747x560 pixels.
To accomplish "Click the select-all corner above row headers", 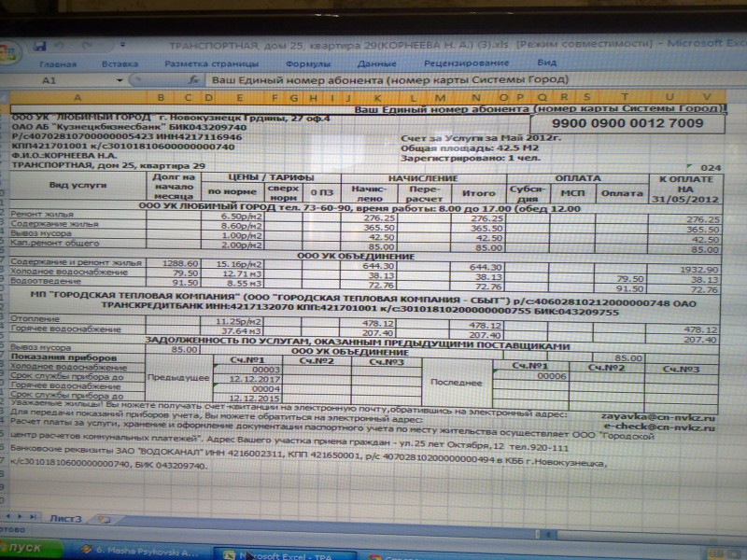I will [7, 96].
